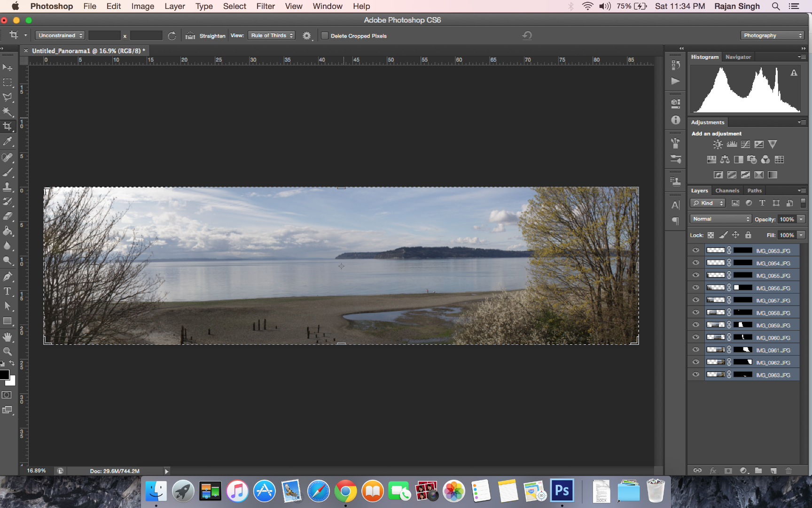The width and height of the screenshot is (812, 508).
Task: Click the Straighten button
Action: tap(206, 36)
